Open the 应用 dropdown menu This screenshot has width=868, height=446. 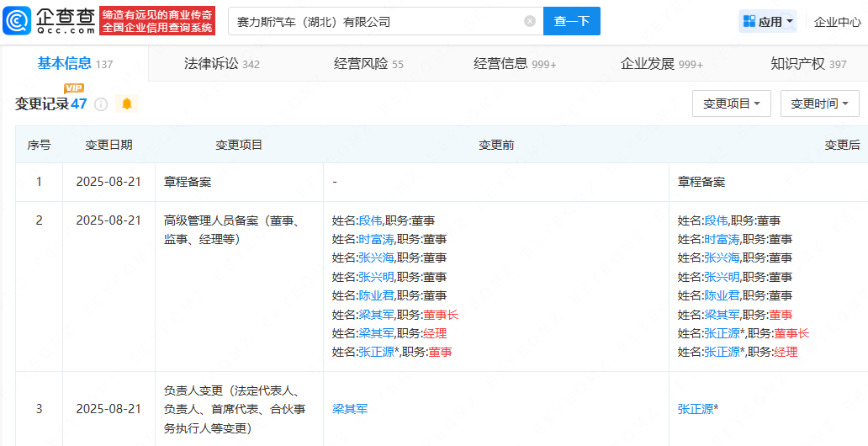768,22
